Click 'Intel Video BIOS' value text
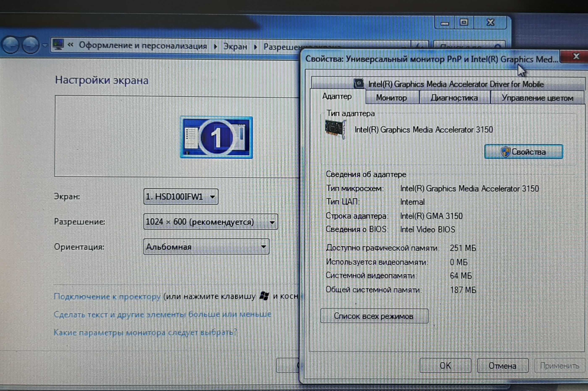The height and width of the screenshot is (391, 588). pyautogui.click(x=427, y=229)
